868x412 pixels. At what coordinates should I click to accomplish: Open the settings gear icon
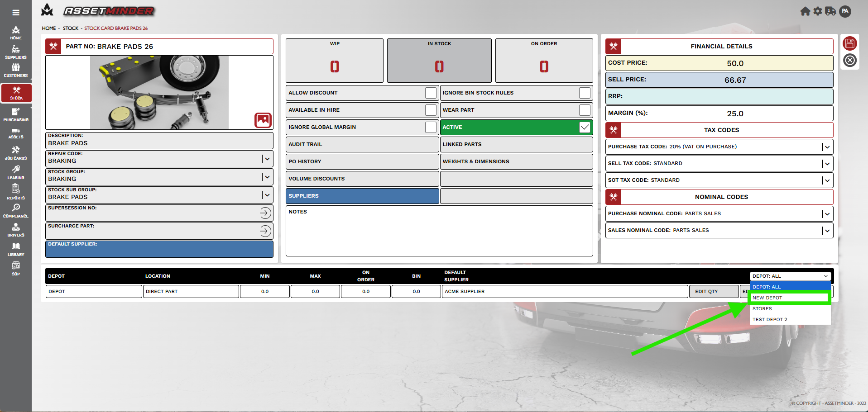[817, 11]
